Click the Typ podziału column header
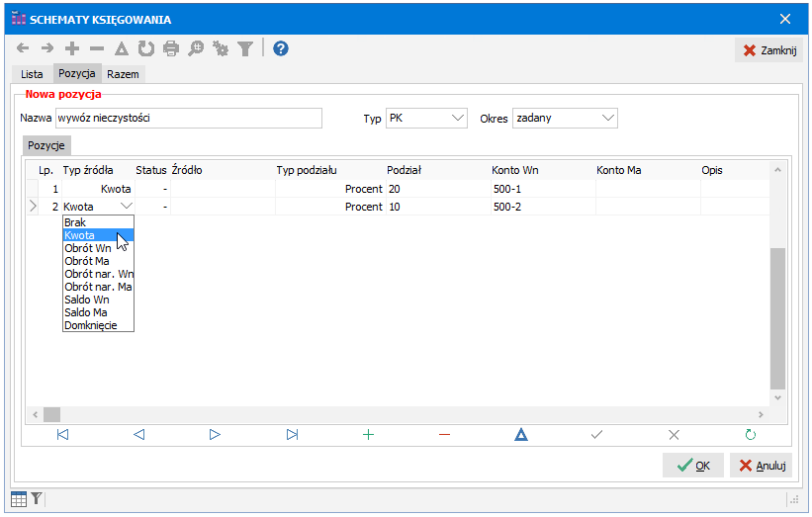 pyautogui.click(x=330, y=170)
